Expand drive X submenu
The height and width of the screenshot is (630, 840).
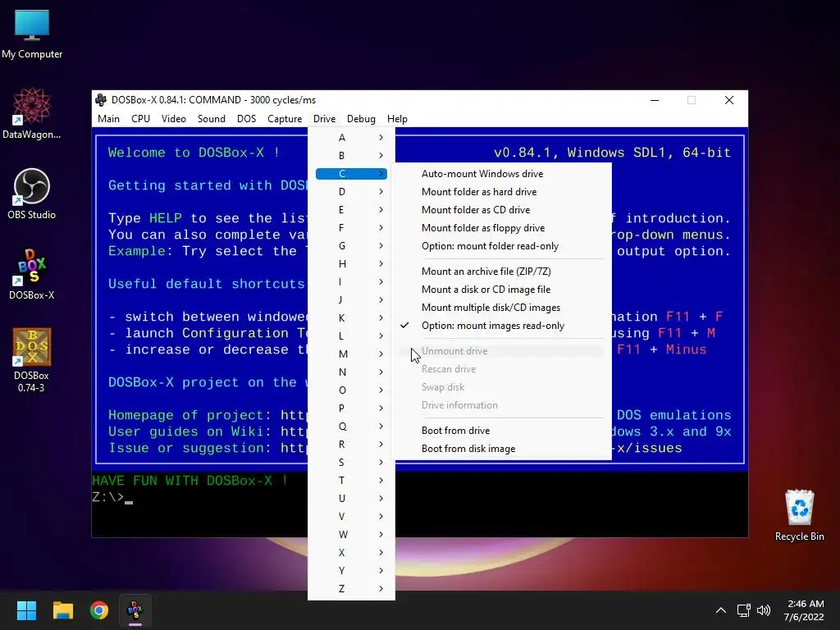[x=351, y=552]
